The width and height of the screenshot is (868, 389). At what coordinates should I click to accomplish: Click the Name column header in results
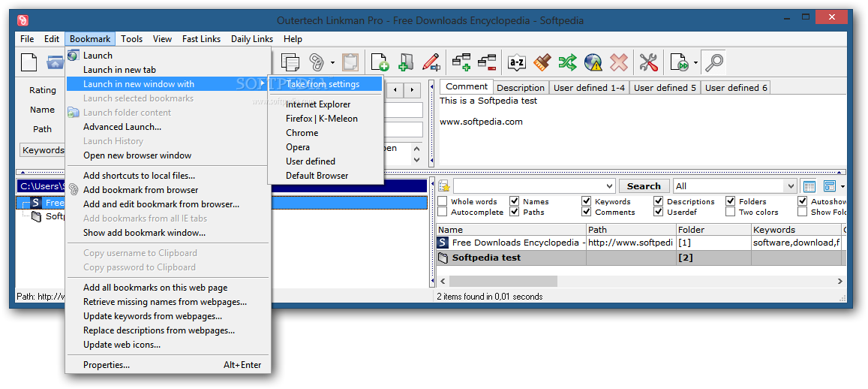pyautogui.click(x=512, y=229)
